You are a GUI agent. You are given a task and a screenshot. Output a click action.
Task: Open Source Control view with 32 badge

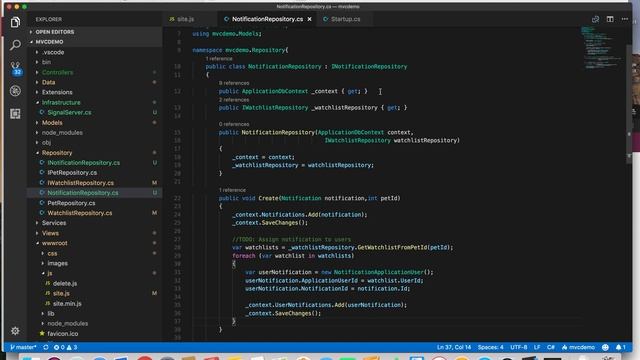16,68
